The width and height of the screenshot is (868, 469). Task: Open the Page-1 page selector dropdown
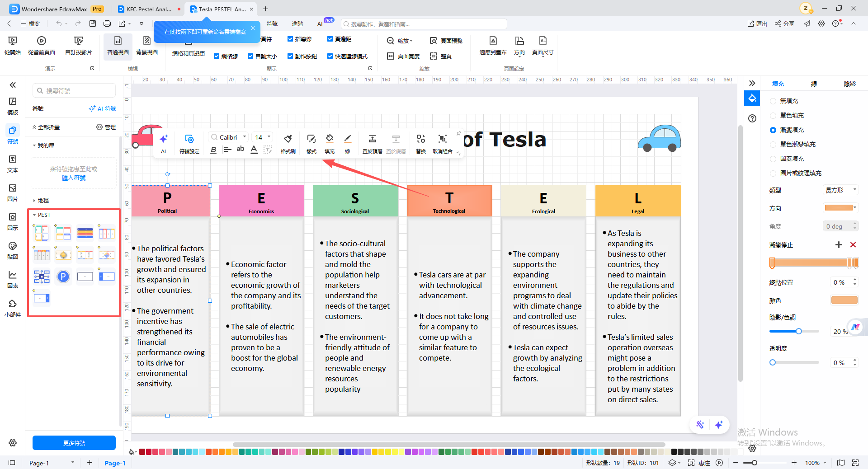click(52, 463)
